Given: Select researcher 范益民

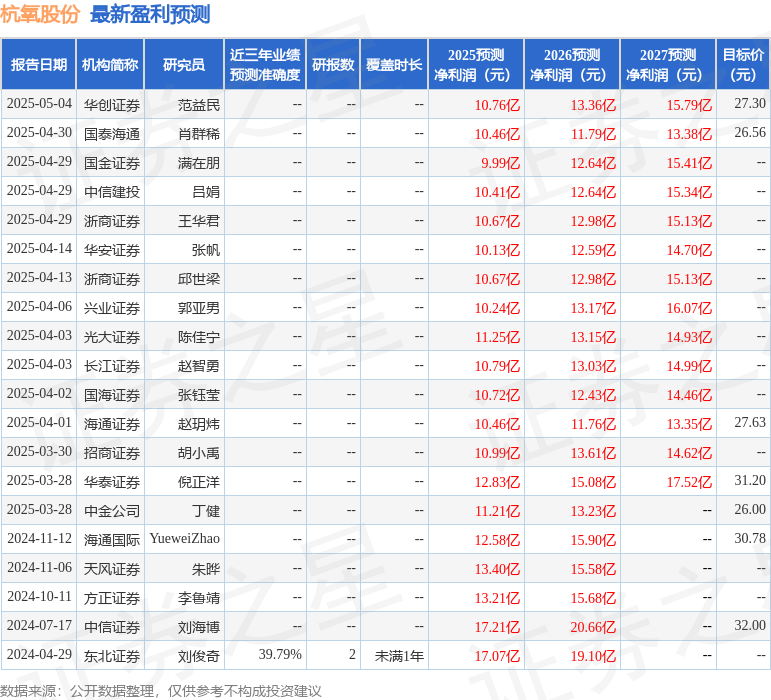Looking at the screenshot, I should coord(199,105).
